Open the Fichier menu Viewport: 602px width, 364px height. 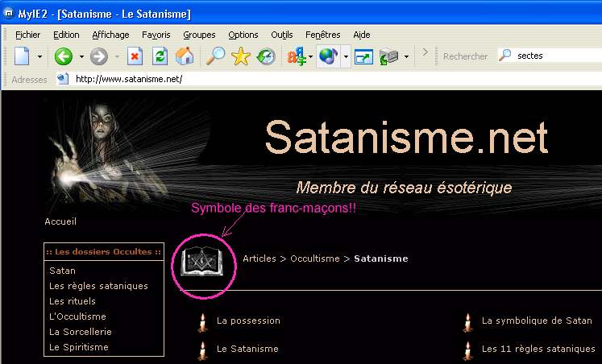point(27,35)
